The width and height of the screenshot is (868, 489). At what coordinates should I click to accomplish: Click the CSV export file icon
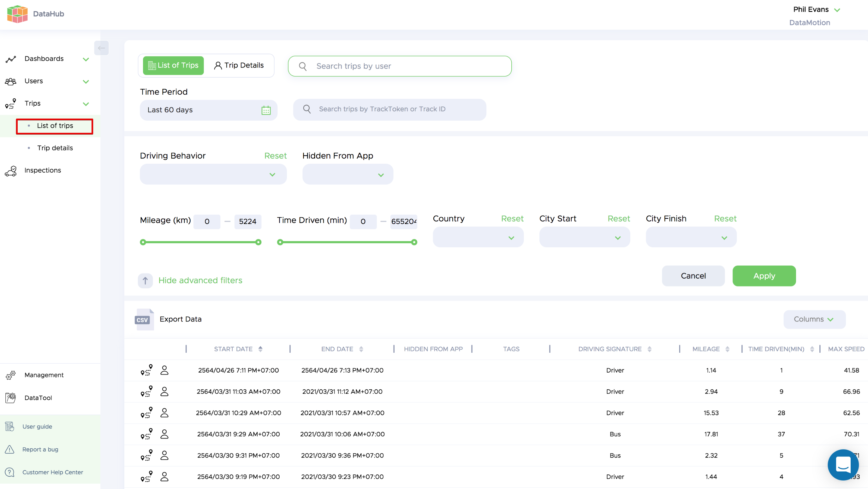(x=144, y=319)
